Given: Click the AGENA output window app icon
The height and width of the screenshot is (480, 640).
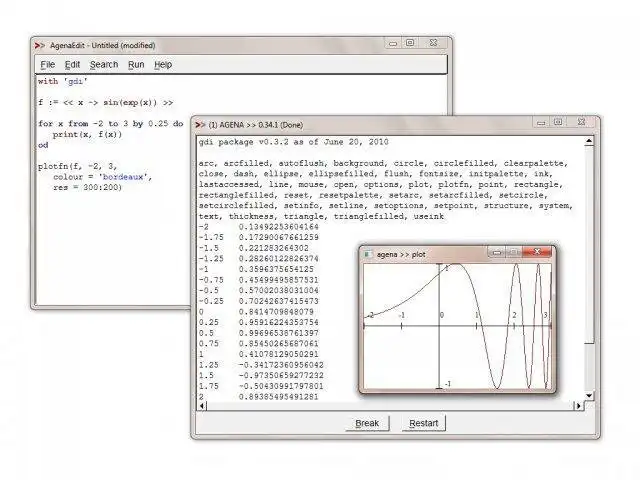Looking at the screenshot, I should [x=200, y=124].
